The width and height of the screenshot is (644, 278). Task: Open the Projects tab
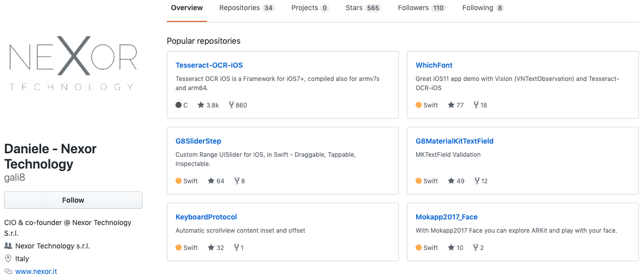(x=310, y=8)
